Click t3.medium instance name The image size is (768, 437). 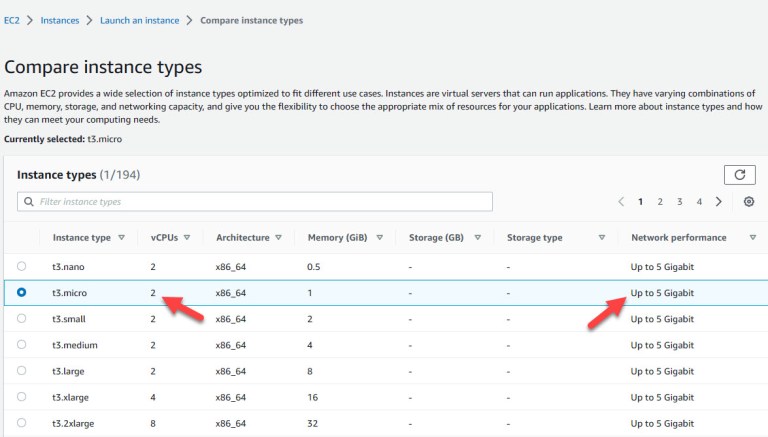point(75,345)
